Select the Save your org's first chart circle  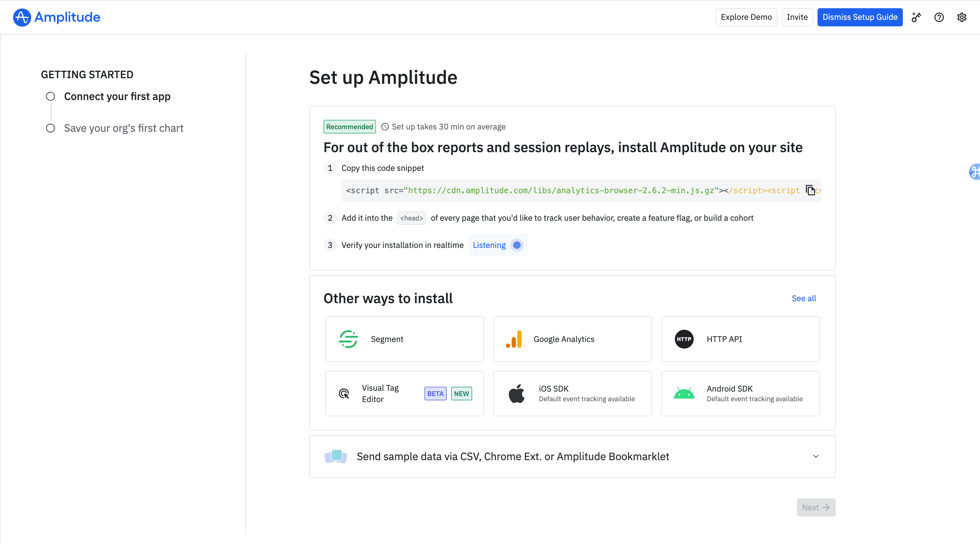click(x=50, y=128)
